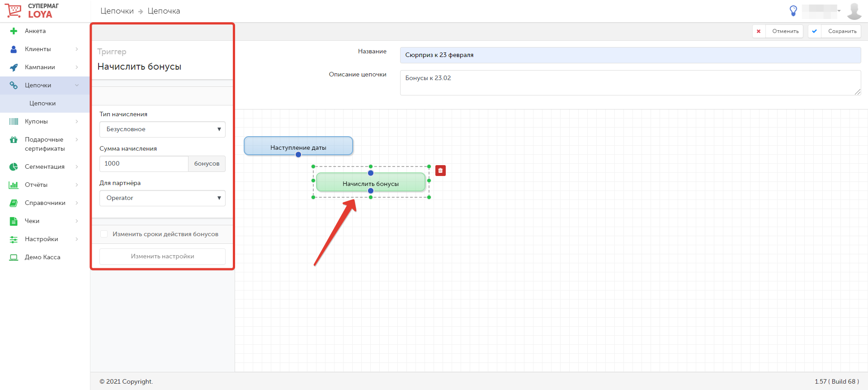Click the 1.57 ( Build 68 ) version text
Screen dimensions: 868x390
(x=837, y=381)
